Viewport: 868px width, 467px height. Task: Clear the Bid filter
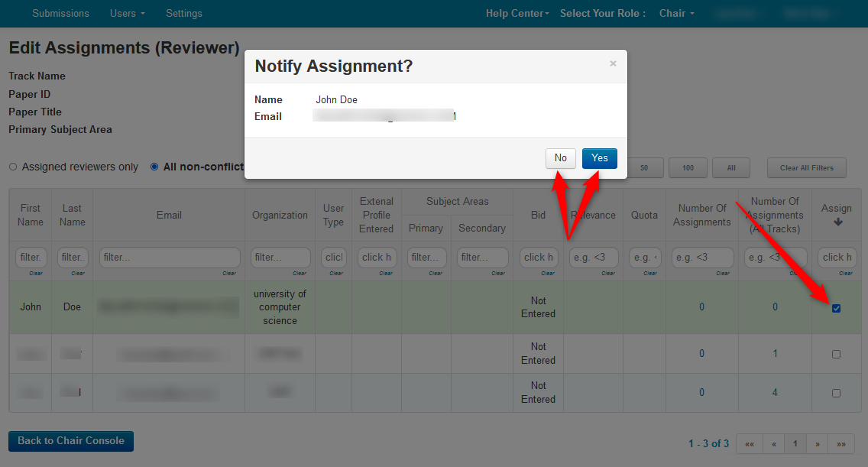click(x=548, y=273)
